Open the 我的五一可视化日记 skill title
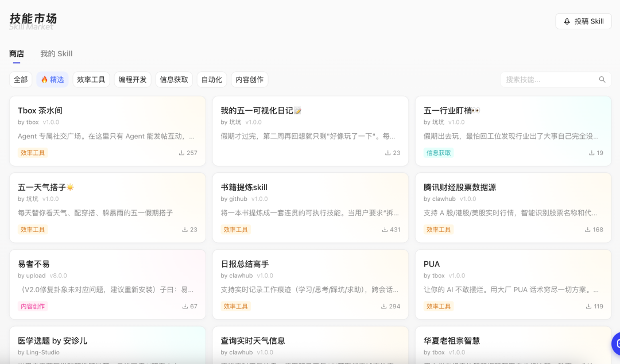The width and height of the screenshot is (620, 364). (261, 111)
